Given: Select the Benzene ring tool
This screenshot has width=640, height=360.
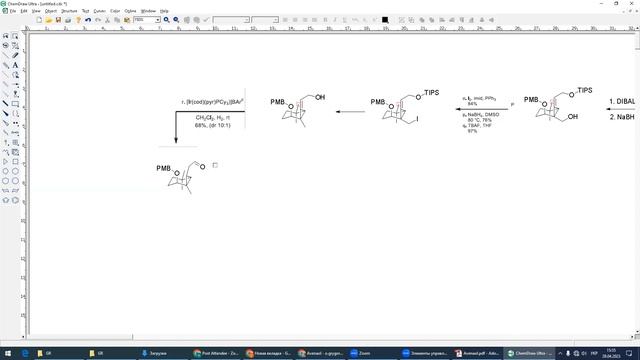Looking at the screenshot, I should point(15,200).
